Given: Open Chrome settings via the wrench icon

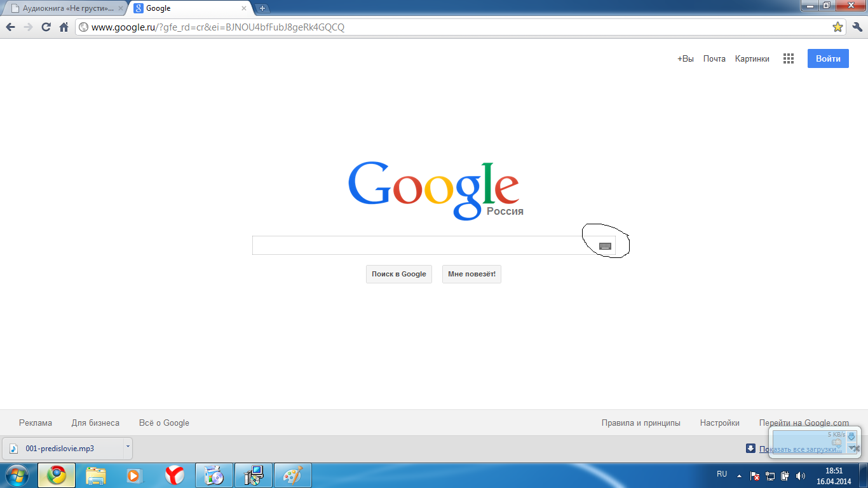Looking at the screenshot, I should click(x=857, y=27).
